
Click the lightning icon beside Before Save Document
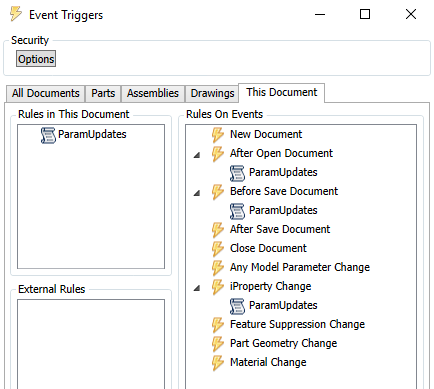pyautogui.click(x=218, y=192)
